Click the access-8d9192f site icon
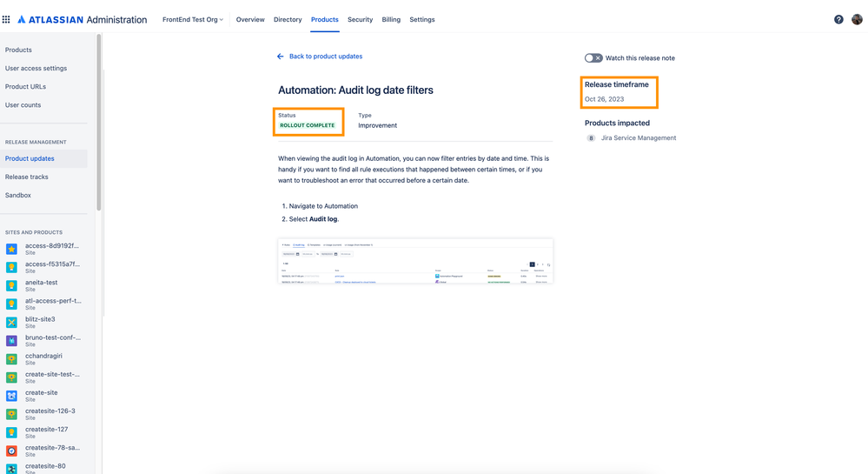Image resolution: width=868 pixels, height=474 pixels. click(x=11, y=249)
